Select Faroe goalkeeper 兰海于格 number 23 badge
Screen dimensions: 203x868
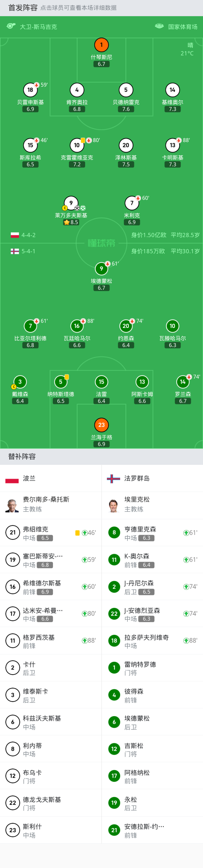pyautogui.click(x=101, y=425)
